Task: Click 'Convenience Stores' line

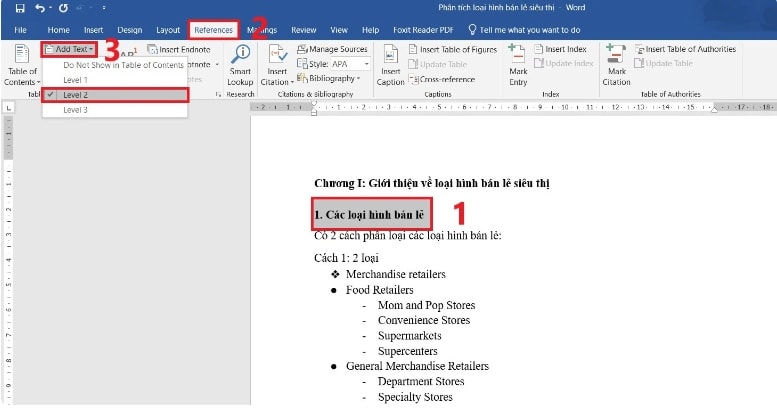Action: coord(424,320)
